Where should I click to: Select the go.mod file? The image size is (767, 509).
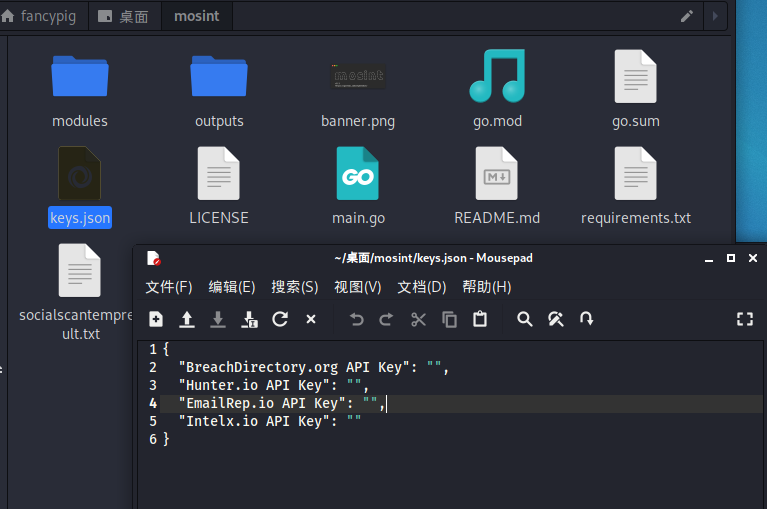pyautogui.click(x=497, y=76)
